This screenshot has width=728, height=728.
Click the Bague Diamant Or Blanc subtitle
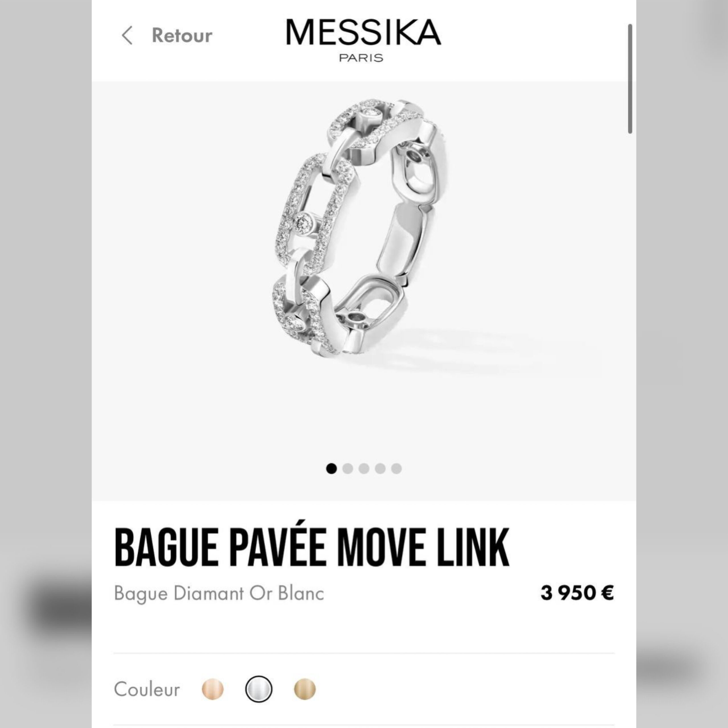click(x=219, y=593)
